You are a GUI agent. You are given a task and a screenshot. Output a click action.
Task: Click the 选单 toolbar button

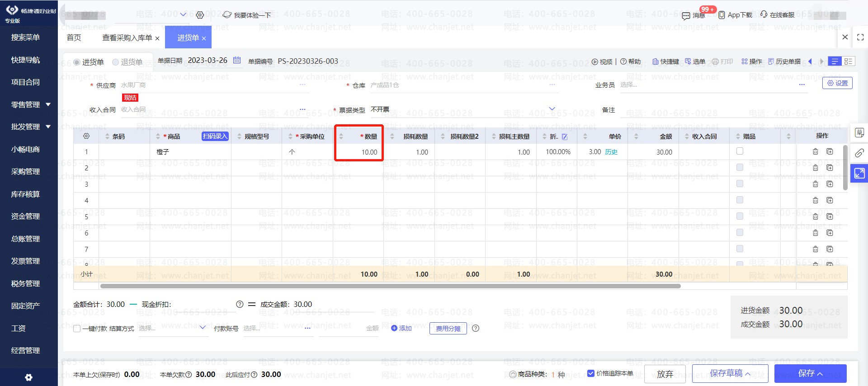(x=695, y=61)
